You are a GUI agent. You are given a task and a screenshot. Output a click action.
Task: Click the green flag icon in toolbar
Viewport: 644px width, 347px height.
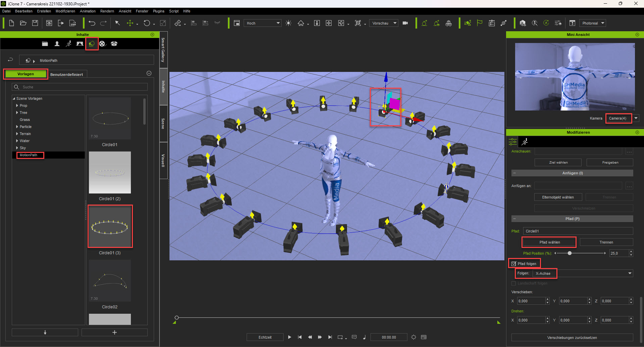tap(480, 23)
